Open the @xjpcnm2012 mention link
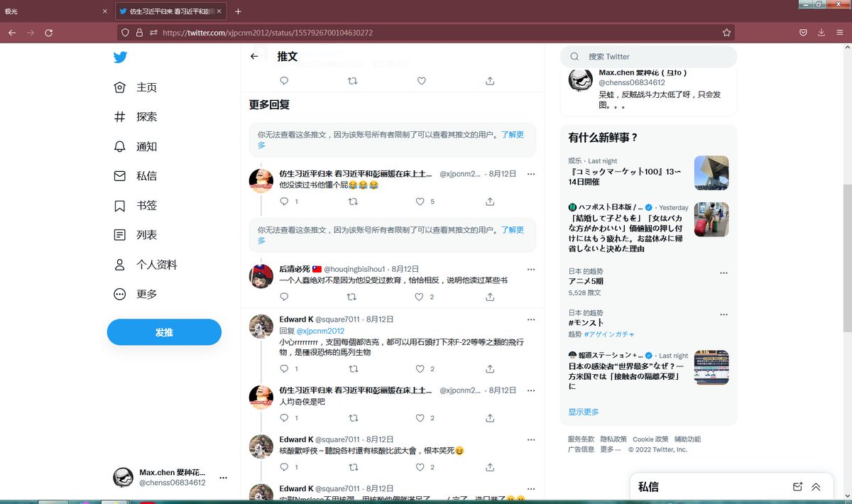The height and width of the screenshot is (504, 852). point(320,331)
